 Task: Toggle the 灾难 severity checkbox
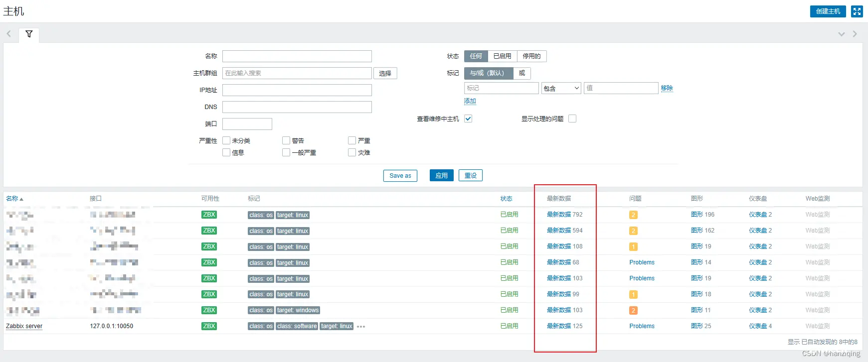tap(352, 152)
